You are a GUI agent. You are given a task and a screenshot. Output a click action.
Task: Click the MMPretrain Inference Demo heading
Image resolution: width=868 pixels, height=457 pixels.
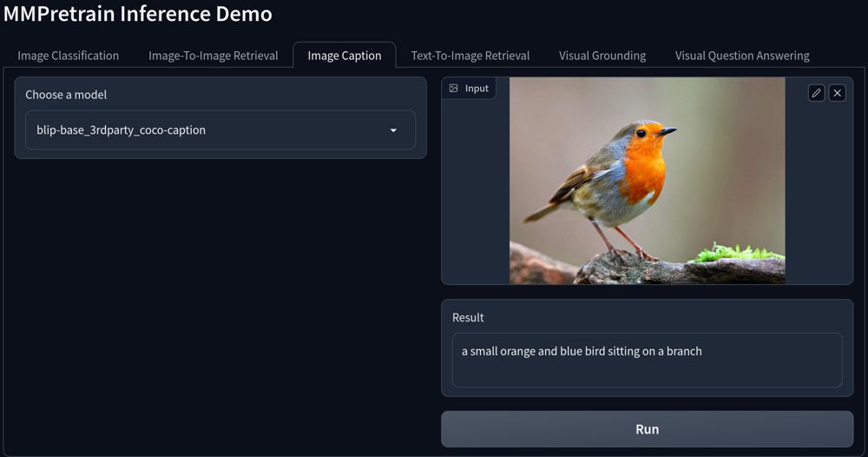pos(138,14)
